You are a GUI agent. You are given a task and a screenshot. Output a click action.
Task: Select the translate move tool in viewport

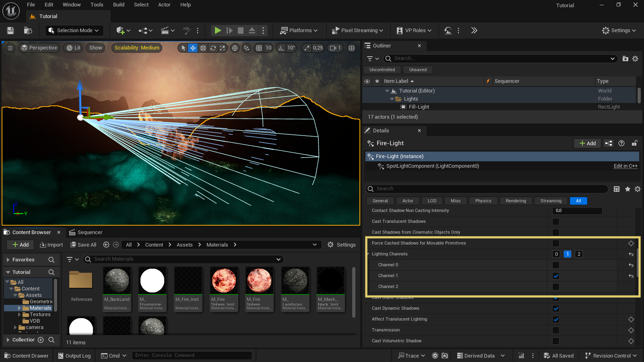tap(193, 48)
